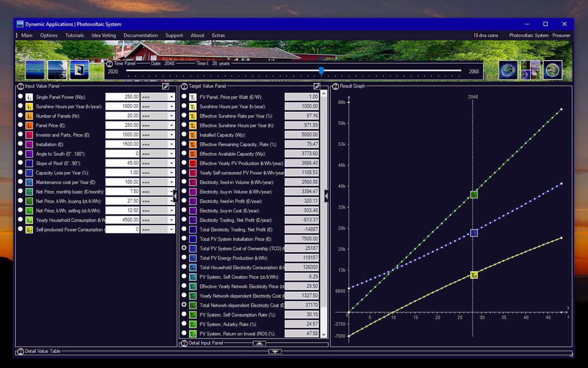Click the Target Value Panel vertical scrollbar

click(x=324, y=214)
